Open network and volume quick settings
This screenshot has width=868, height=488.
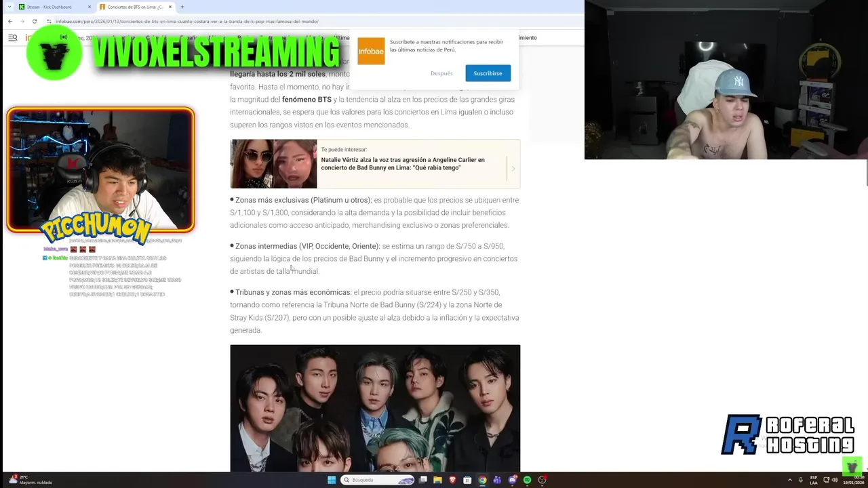831,480
